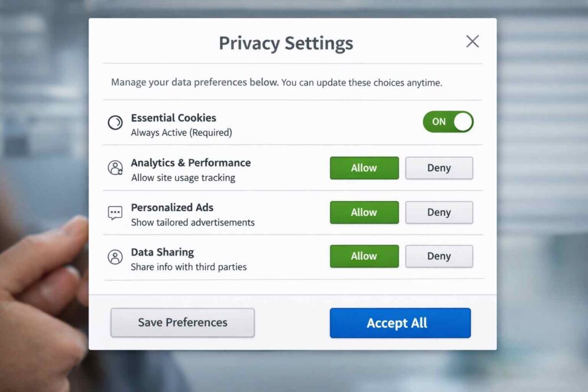Click the Share info with third parties text
The width and height of the screenshot is (588, 392).
(x=189, y=267)
